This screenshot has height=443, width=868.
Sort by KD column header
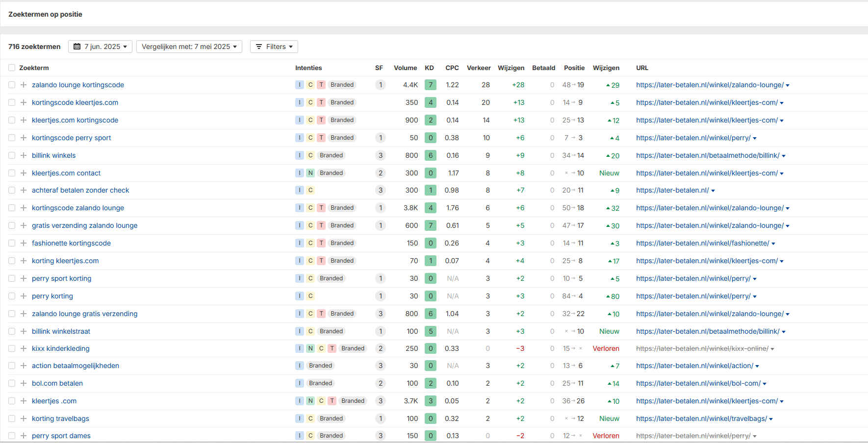click(x=429, y=68)
